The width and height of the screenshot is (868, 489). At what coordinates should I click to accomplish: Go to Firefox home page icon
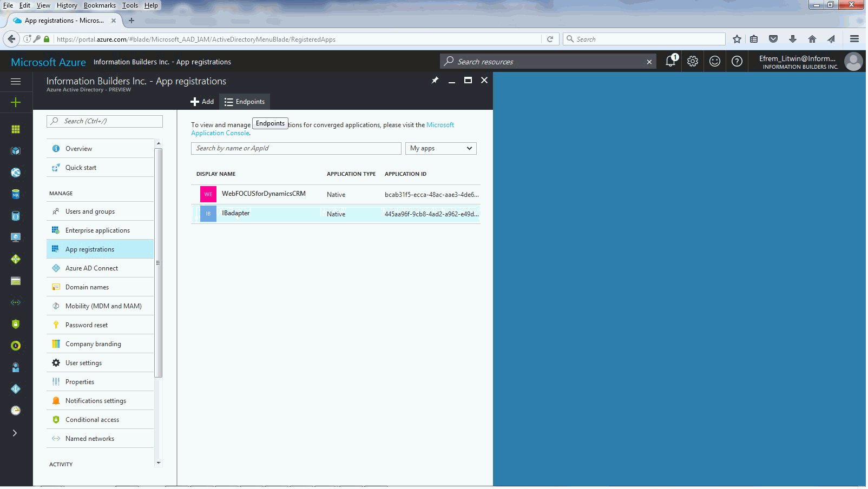click(x=812, y=39)
